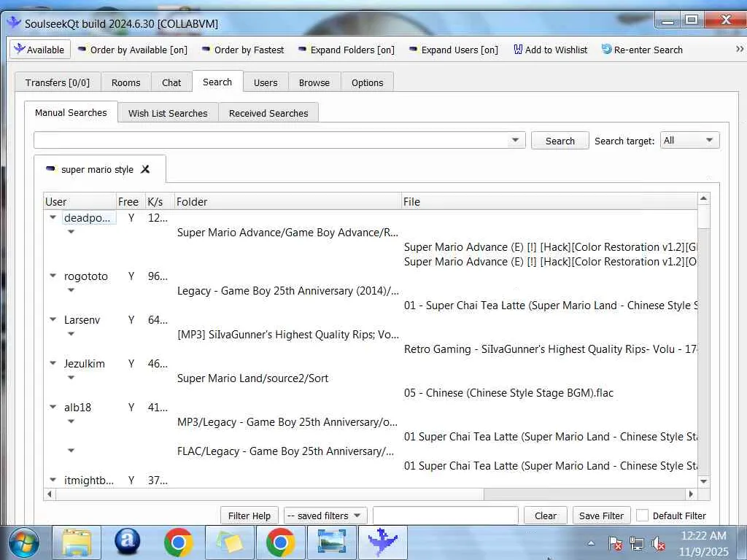
Task: Select 'Retro Gaming - SiIvaGunner's' file row
Action: (x=550, y=349)
